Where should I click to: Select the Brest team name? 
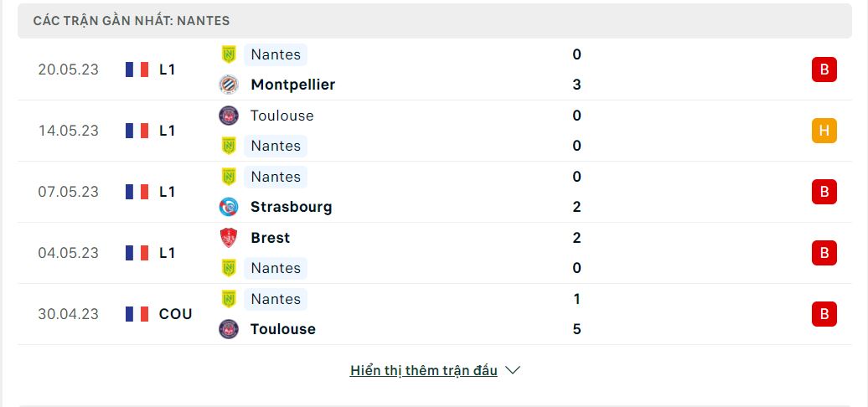click(270, 238)
